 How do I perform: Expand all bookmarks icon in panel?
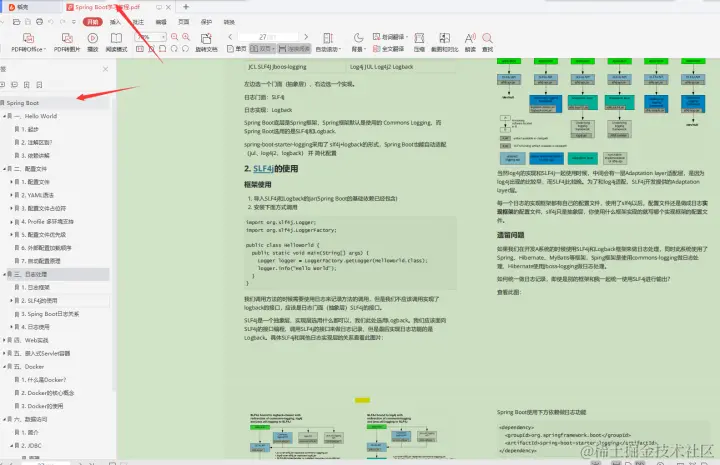(3, 85)
